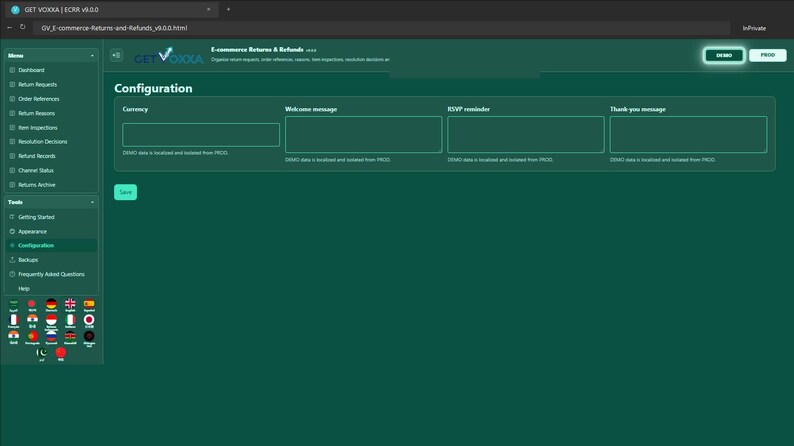The height and width of the screenshot is (446, 794).
Task: Click the GET VOXXA logo
Action: 169,56
